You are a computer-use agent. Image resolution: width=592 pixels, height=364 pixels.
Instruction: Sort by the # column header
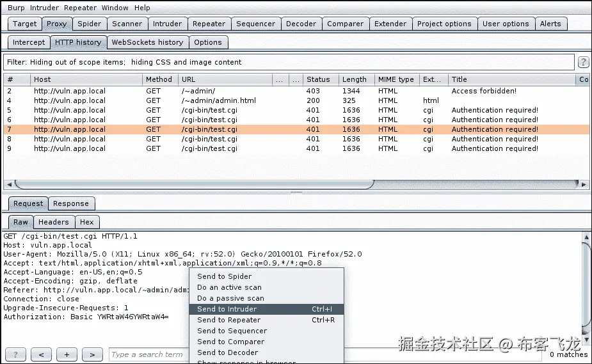pos(17,79)
